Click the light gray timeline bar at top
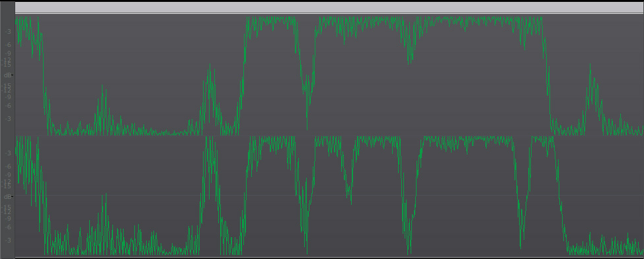 click(x=329, y=7)
